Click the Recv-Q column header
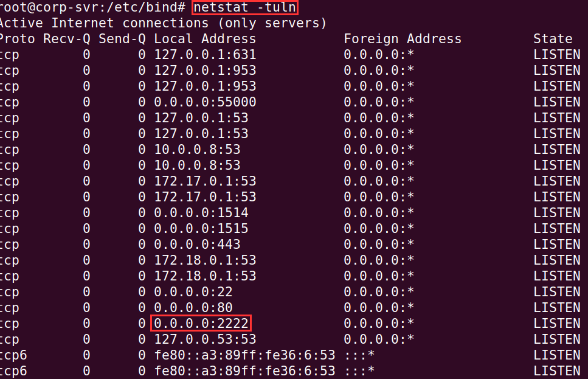This screenshot has height=379, width=588. 66,39
